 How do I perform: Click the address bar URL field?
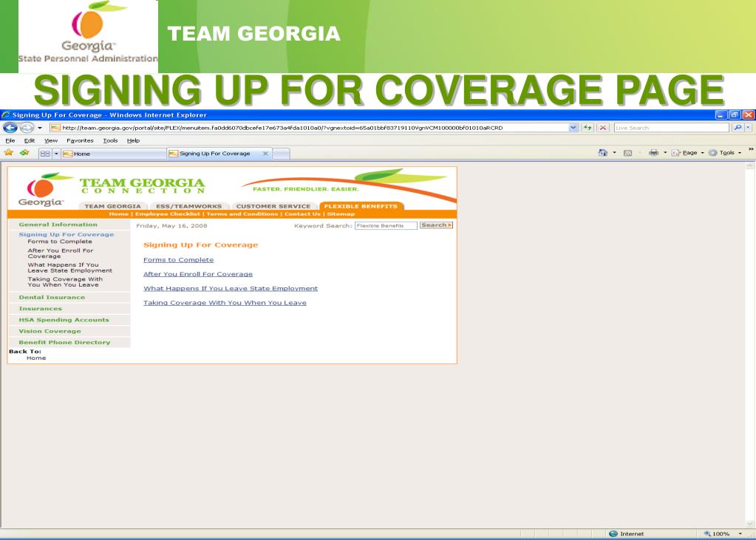point(309,128)
